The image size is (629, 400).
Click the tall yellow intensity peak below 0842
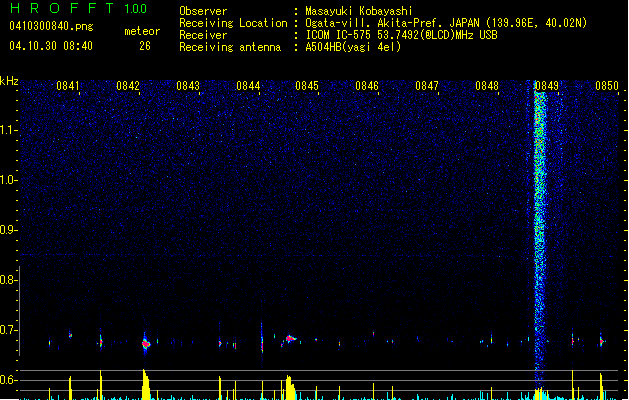[146, 384]
